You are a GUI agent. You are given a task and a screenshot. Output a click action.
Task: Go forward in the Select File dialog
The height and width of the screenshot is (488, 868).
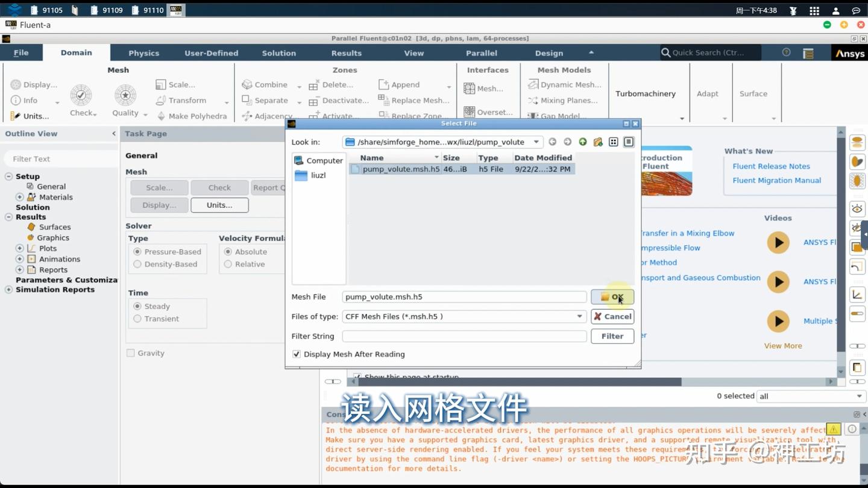pos(567,142)
